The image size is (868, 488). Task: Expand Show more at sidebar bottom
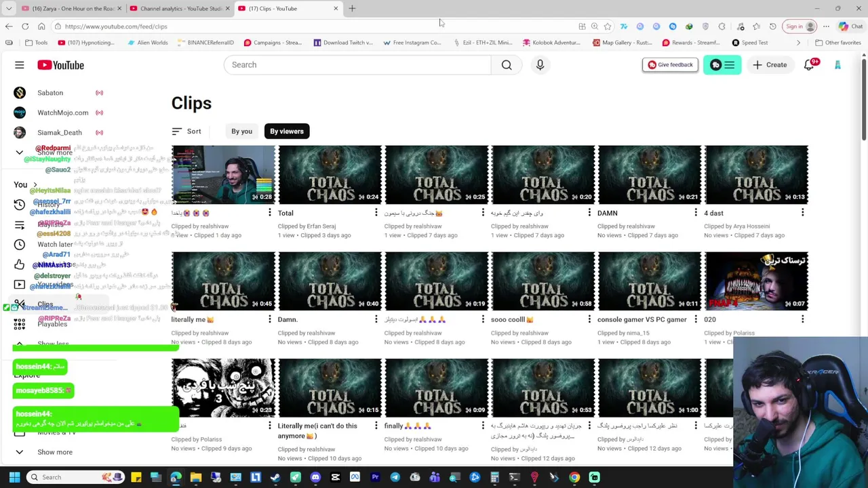click(x=55, y=452)
